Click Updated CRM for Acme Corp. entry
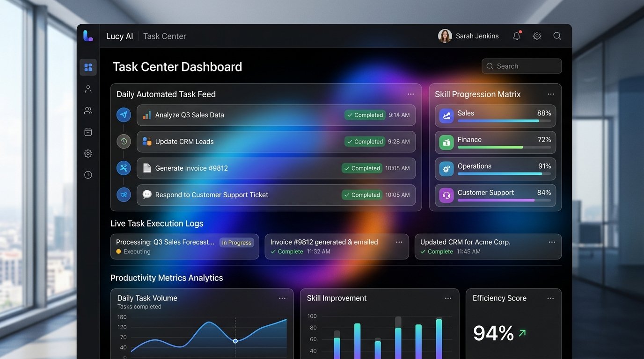This screenshot has width=644, height=359. tap(488, 247)
